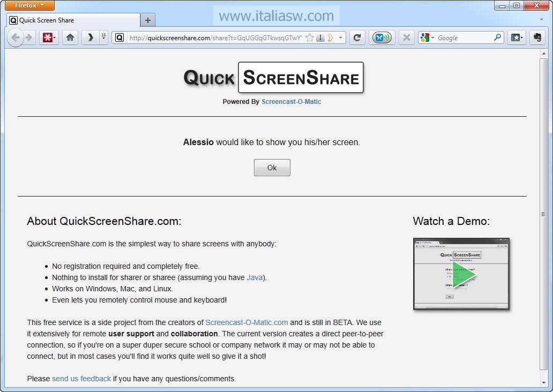The image size is (553, 392).
Task: Go back to the previous page
Action: (15, 37)
